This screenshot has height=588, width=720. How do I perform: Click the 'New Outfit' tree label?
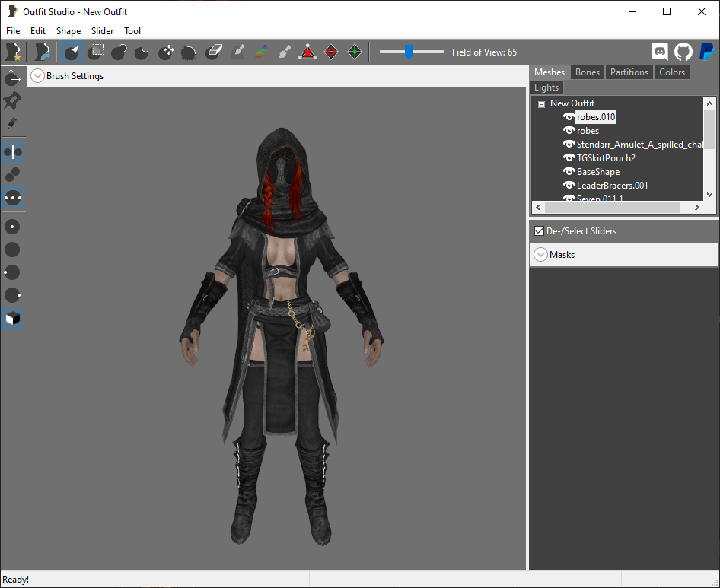(x=572, y=103)
